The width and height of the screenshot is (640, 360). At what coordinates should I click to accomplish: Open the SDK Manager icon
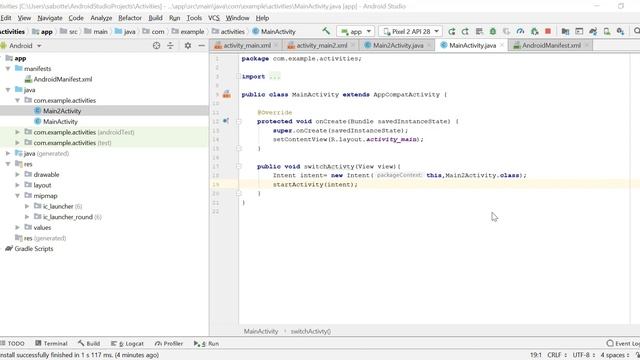[620, 31]
